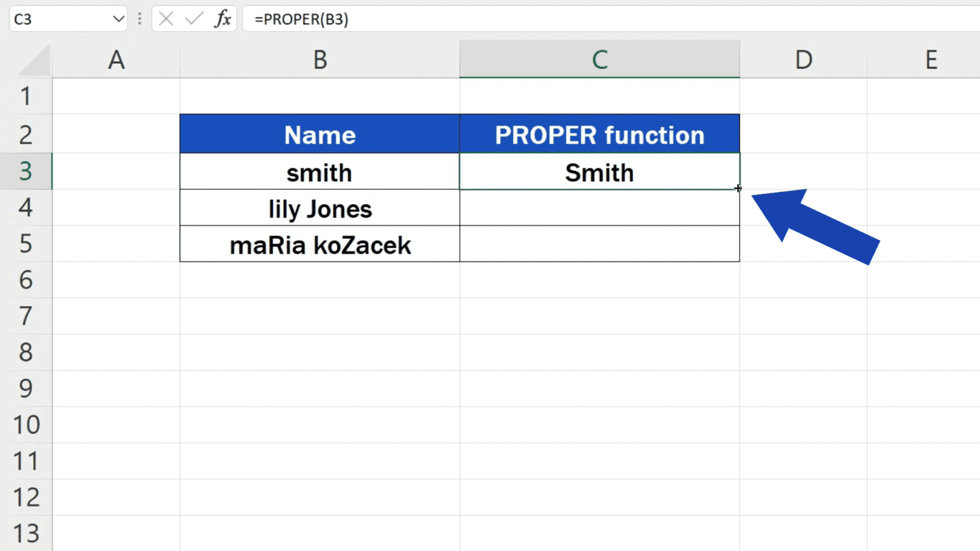
Task: Select column header B
Action: coord(319,59)
